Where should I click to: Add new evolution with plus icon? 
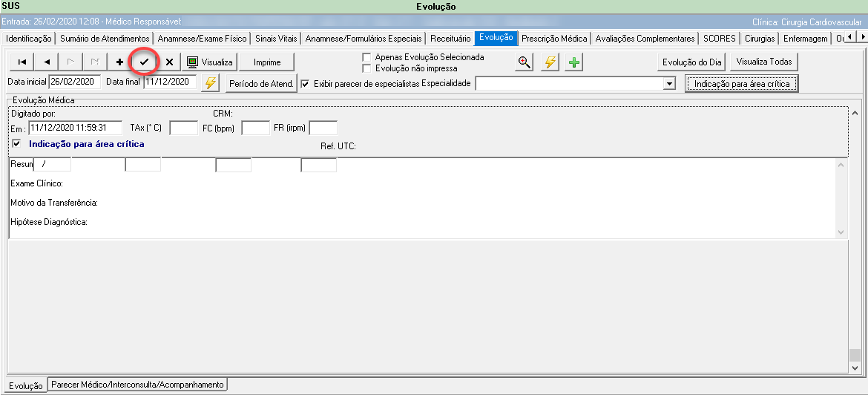(119, 62)
